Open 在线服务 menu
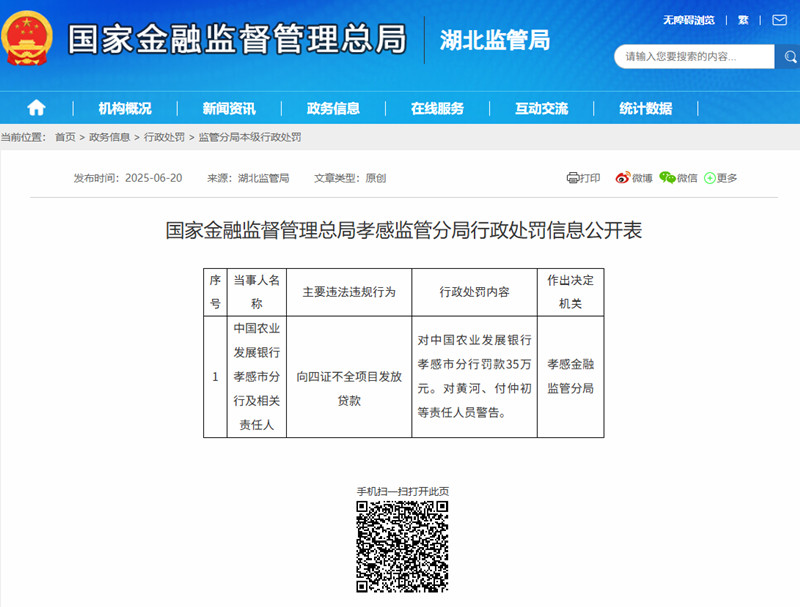This screenshot has height=607, width=800. click(x=437, y=108)
